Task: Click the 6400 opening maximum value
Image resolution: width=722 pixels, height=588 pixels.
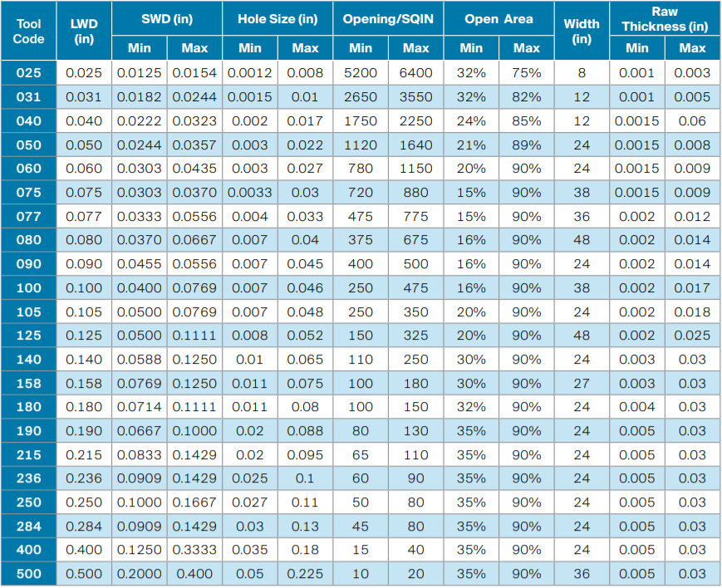Action: 416,73
